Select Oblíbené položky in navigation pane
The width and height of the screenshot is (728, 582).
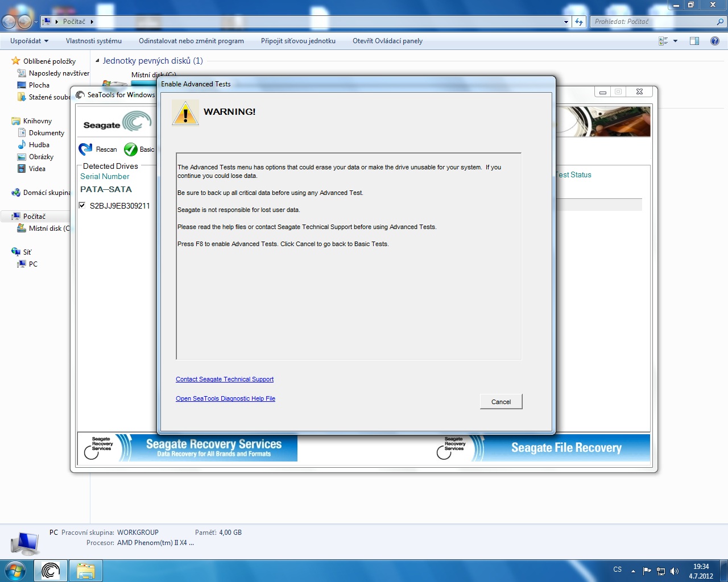49,61
